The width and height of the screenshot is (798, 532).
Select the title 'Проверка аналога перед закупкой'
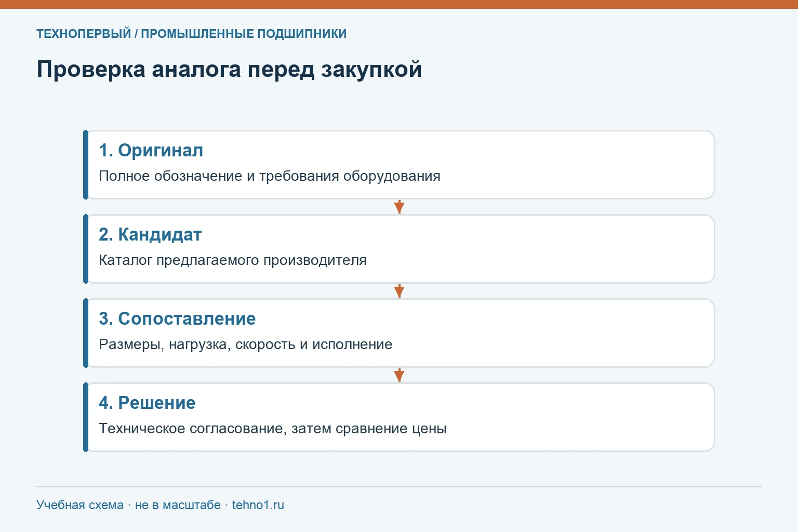pos(229,70)
